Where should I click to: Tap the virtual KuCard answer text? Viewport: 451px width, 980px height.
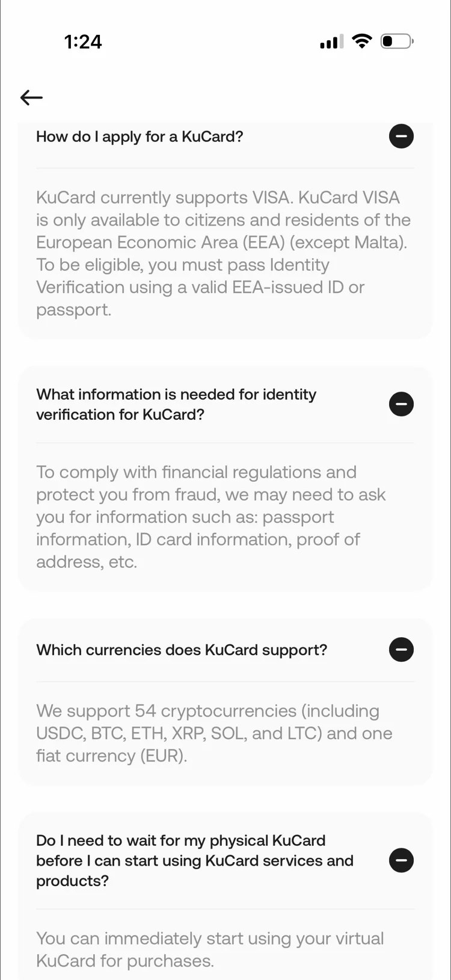click(x=209, y=949)
